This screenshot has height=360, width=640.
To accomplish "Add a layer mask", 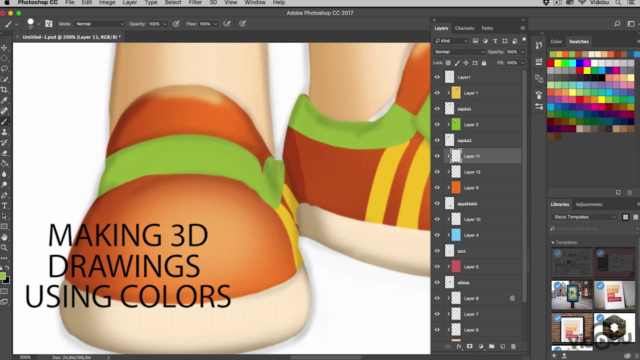I will (x=469, y=346).
